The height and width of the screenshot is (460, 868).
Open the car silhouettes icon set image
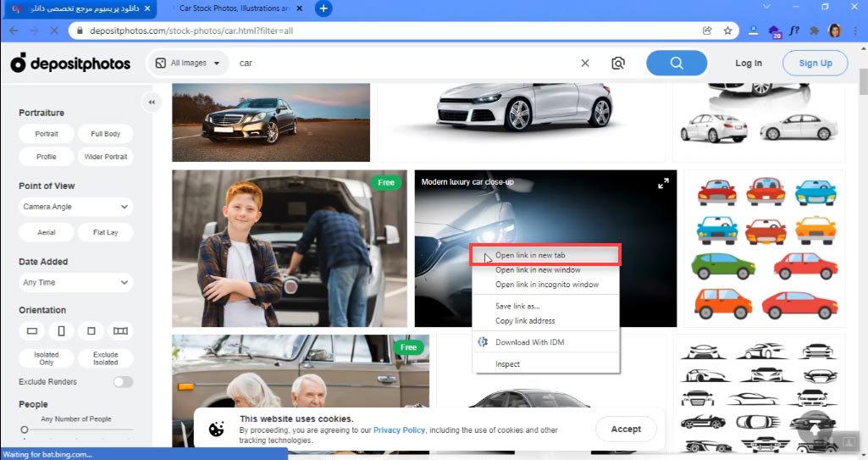pos(759,394)
